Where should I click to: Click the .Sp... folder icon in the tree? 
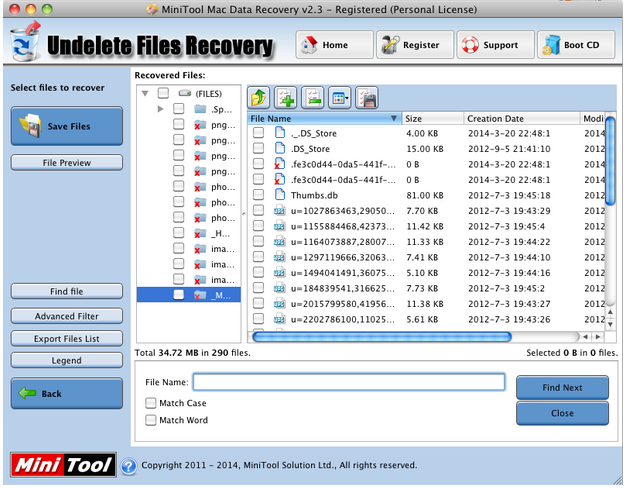click(200, 109)
